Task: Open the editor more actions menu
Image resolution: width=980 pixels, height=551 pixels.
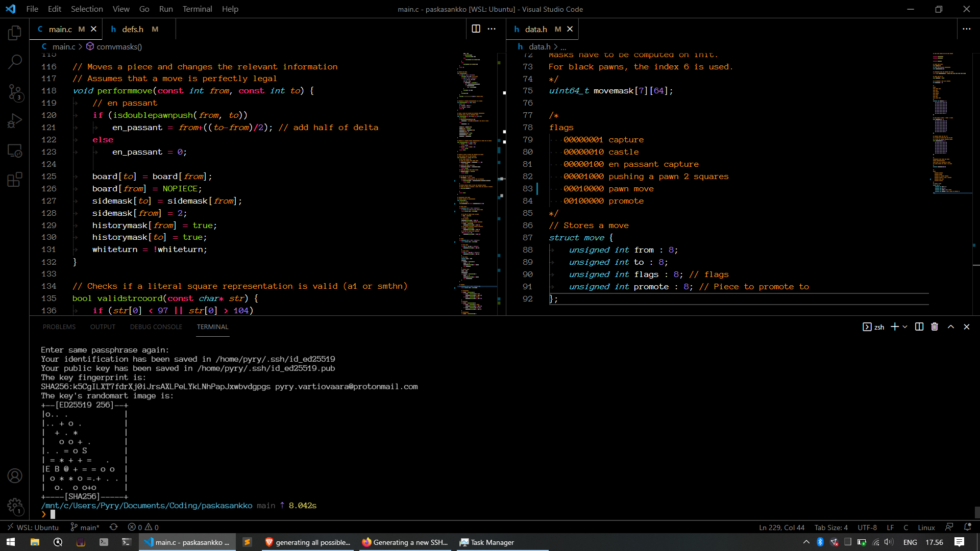Action: 492,29
